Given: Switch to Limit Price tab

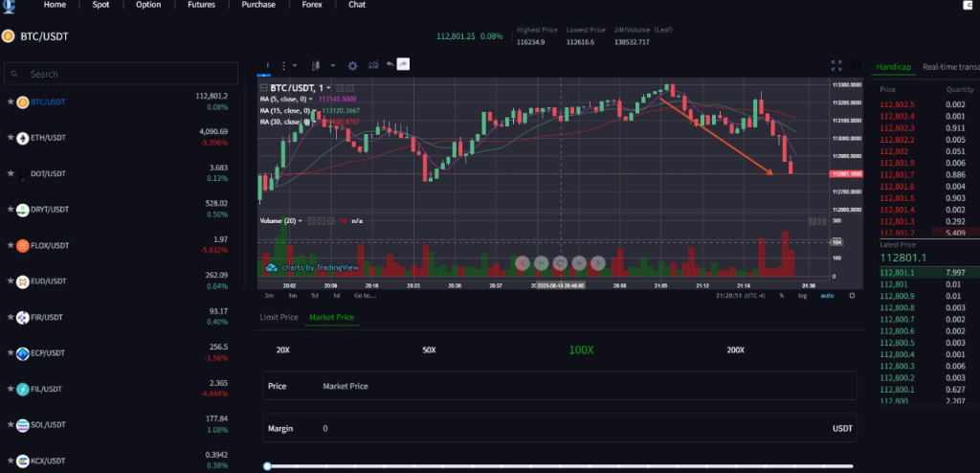Looking at the screenshot, I should (278, 317).
